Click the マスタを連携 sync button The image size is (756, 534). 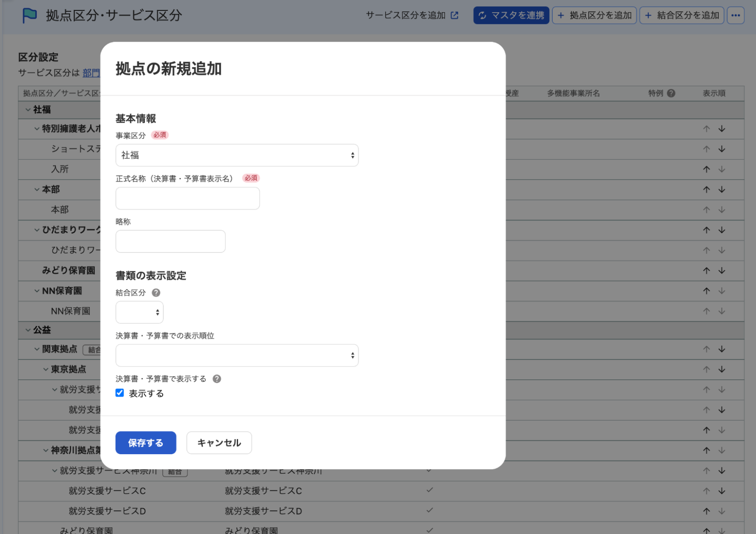point(511,15)
